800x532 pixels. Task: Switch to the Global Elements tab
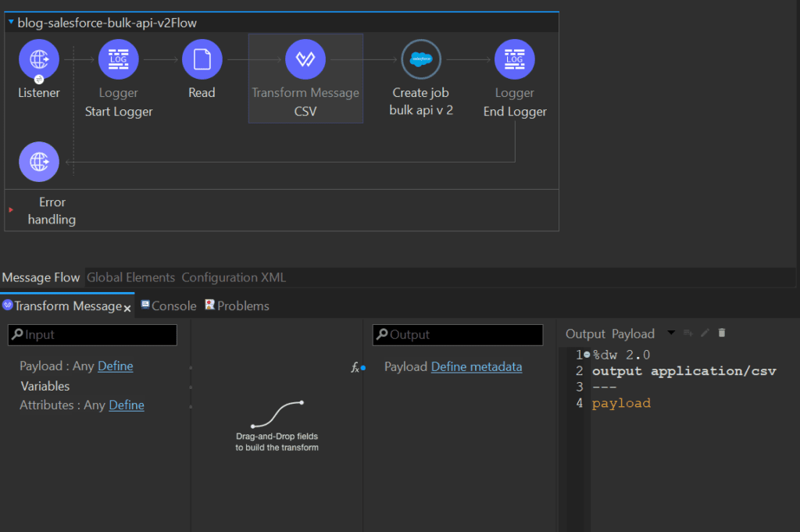[x=130, y=277]
